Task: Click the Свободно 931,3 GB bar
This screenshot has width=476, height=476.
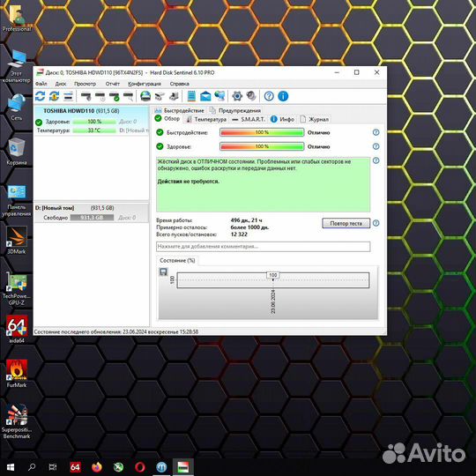Action: [92, 218]
